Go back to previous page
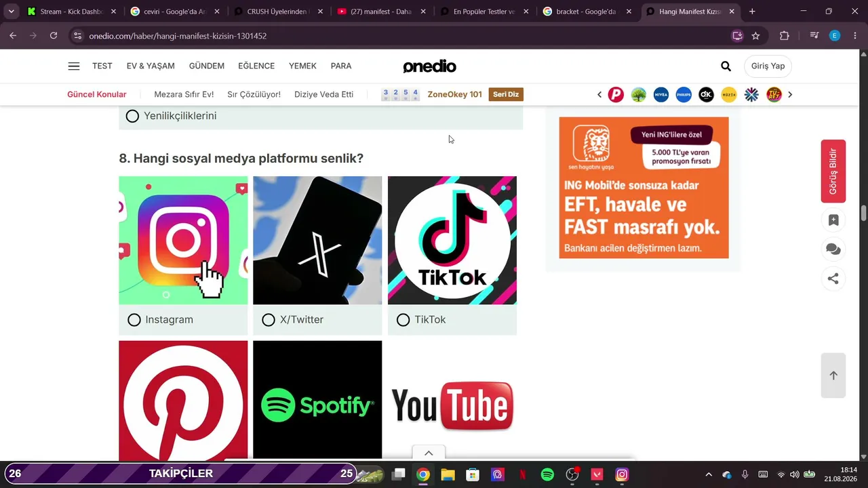The image size is (868, 488). pos(13,36)
